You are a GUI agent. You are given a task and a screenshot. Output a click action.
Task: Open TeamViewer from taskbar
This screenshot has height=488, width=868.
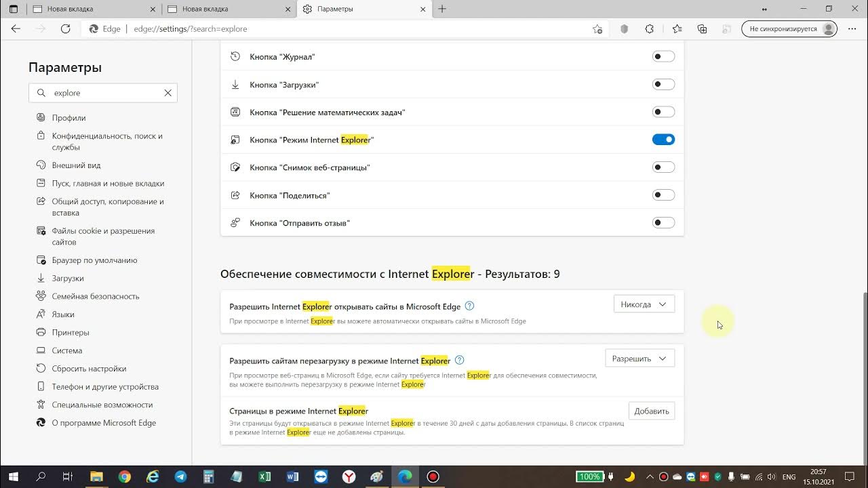(321, 476)
